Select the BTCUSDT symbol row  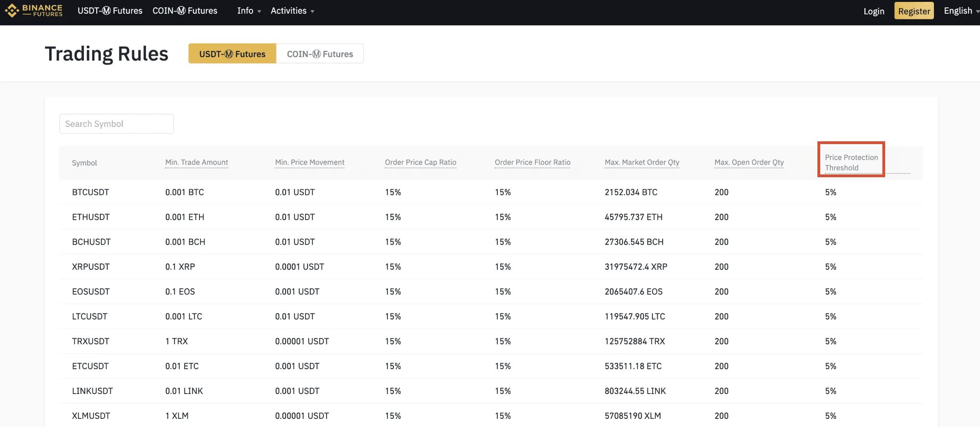(90, 192)
